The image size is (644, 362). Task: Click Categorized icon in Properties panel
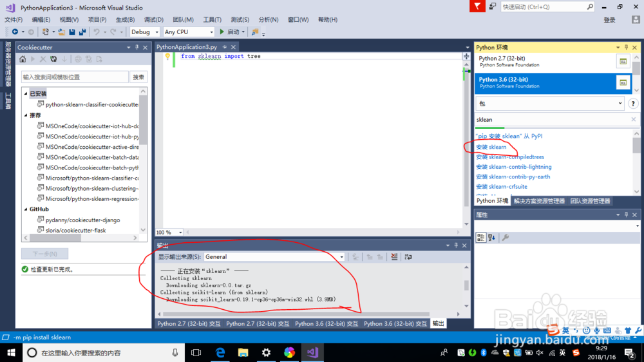pos(480,238)
